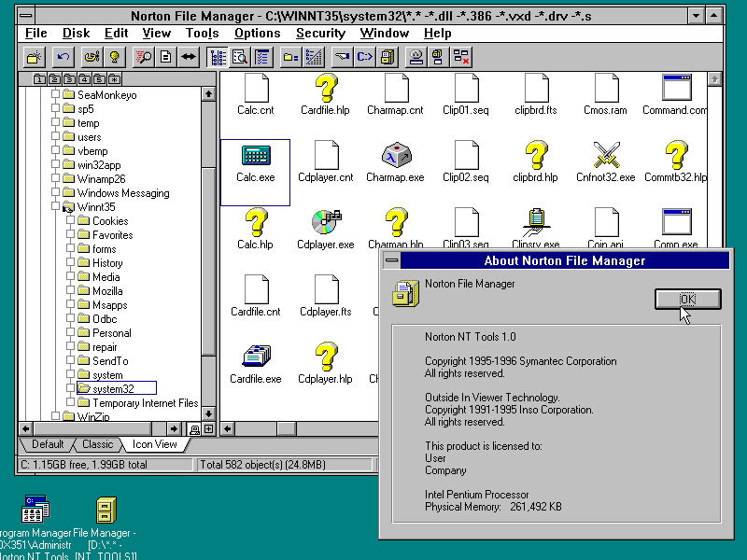Open the Disk menu
The width and height of the screenshot is (747, 560).
[x=77, y=34]
